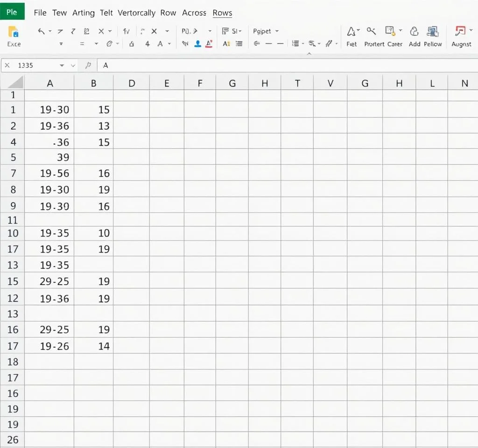Click the red Augnst icon
478x448 pixels.
pos(460,31)
